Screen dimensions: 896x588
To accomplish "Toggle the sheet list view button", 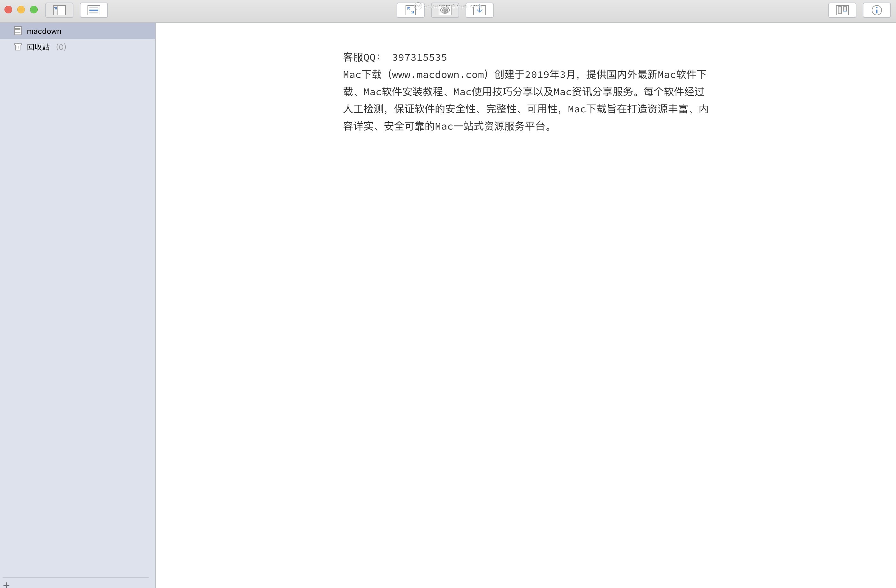I will pyautogui.click(x=94, y=10).
